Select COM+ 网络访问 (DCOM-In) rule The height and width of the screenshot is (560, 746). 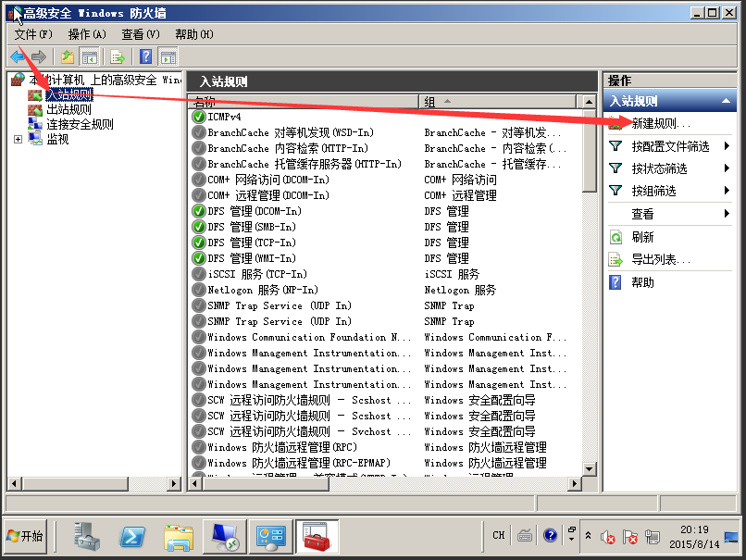coord(385,180)
